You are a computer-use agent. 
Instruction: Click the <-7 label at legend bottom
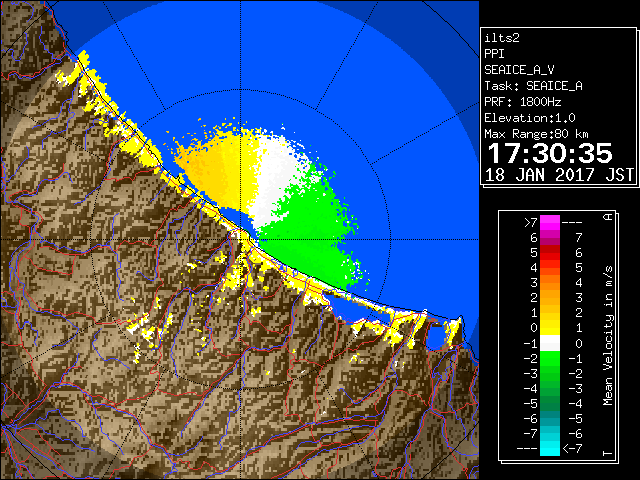pyautogui.click(x=572, y=449)
